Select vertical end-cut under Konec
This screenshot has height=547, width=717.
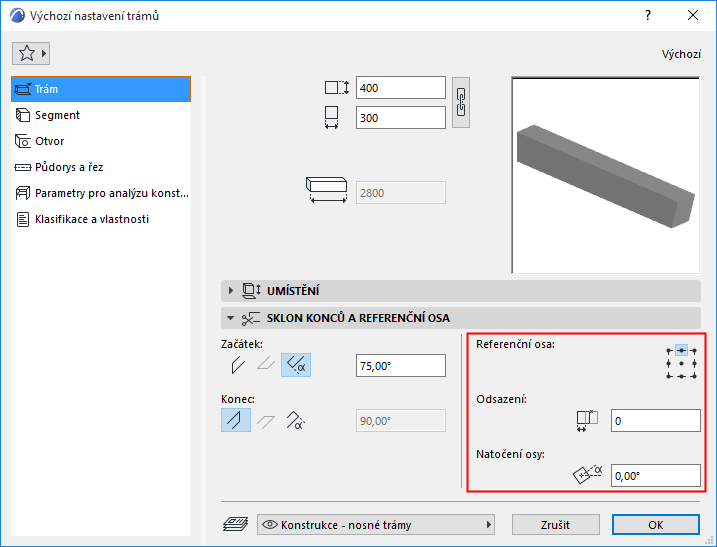point(236,420)
